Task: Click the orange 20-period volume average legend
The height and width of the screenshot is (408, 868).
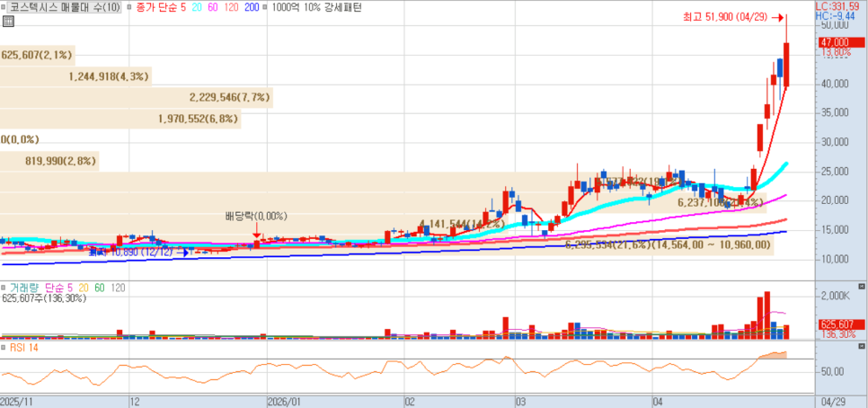Action: pyautogui.click(x=84, y=288)
